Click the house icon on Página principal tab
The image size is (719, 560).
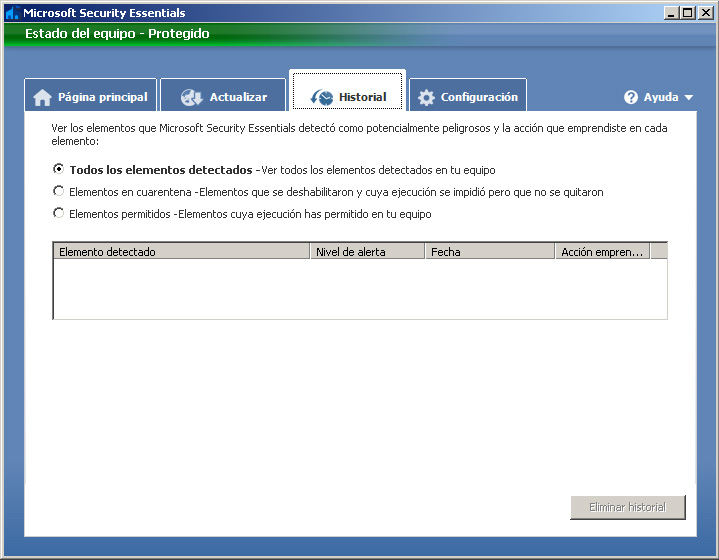coord(42,98)
